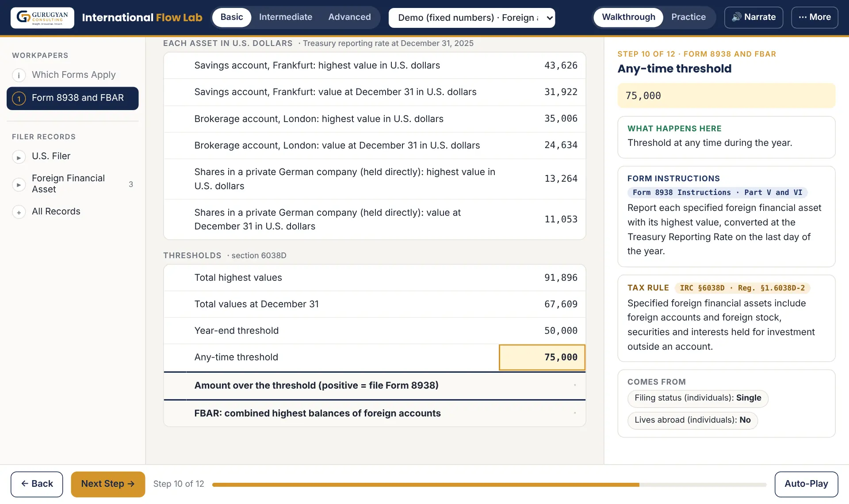Switch to Intermediate level
Screen dimensions: 849x504
(x=286, y=17)
